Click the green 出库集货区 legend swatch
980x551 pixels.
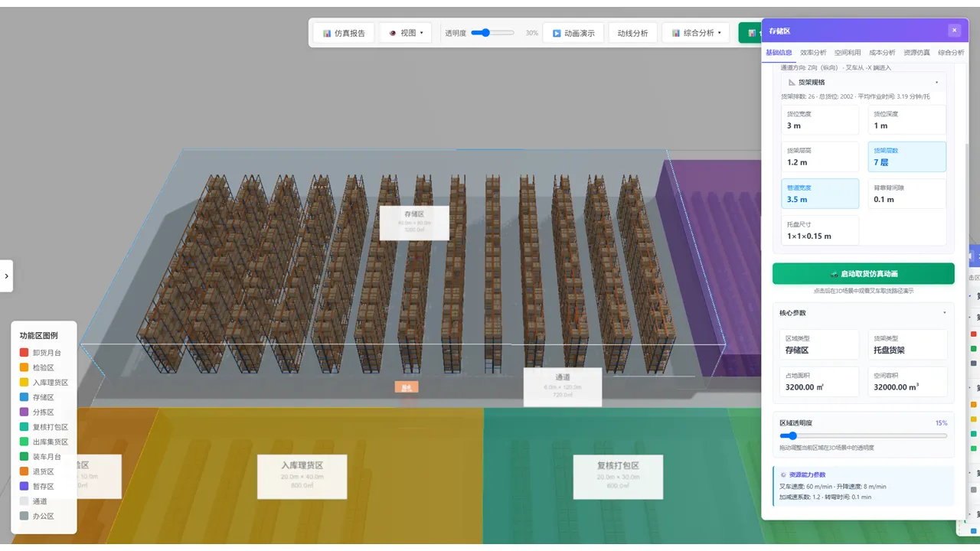(x=24, y=442)
